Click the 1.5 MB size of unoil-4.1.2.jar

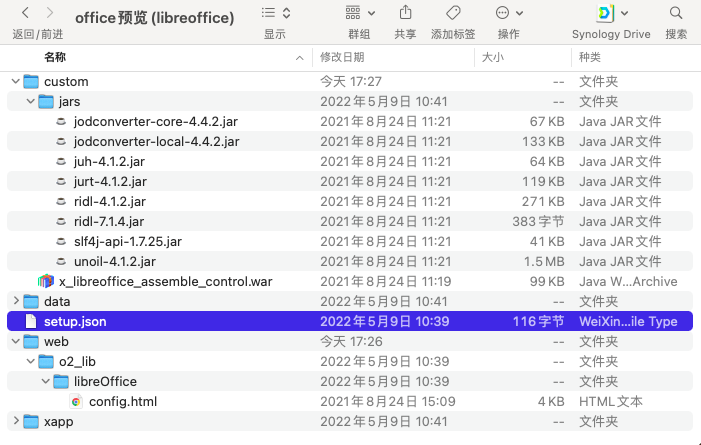(544, 262)
